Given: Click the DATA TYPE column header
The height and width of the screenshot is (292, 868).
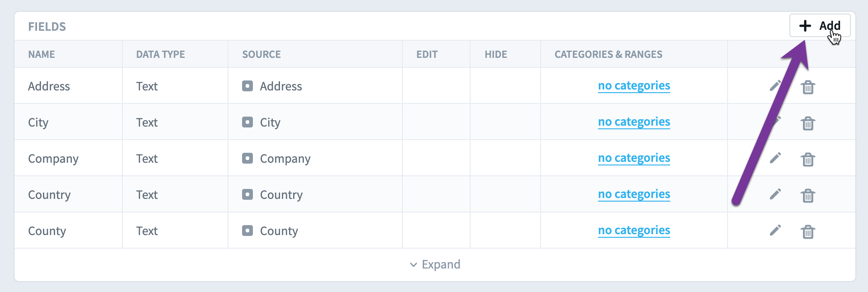Looking at the screenshot, I should tap(161, 54).
